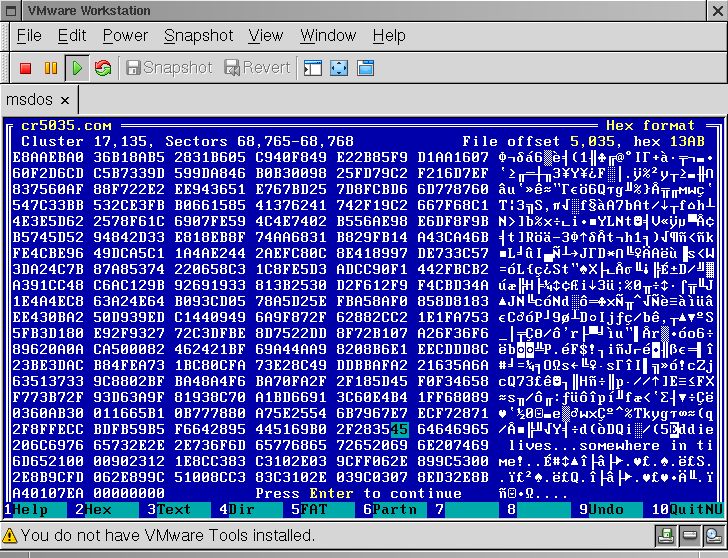Click the red Power Off stop icon

pyautogui.click(x=25, y=68)
